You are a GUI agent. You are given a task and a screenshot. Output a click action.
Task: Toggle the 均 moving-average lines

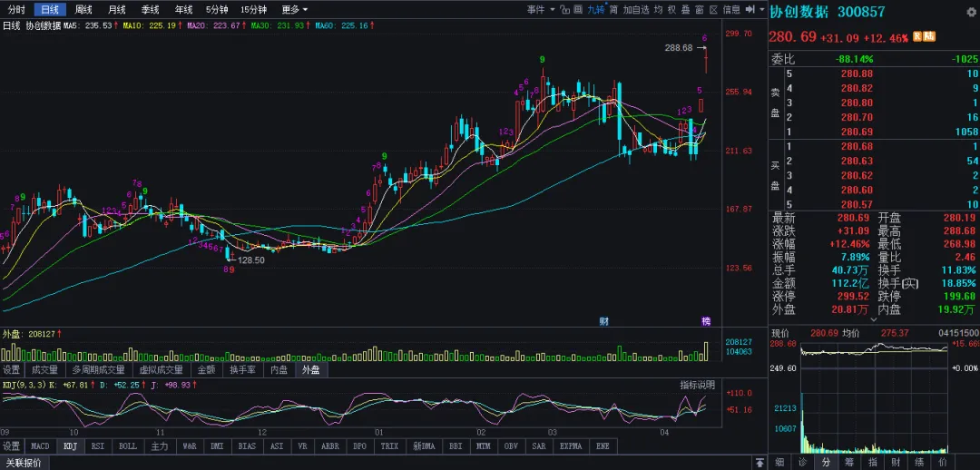(658, 9)
